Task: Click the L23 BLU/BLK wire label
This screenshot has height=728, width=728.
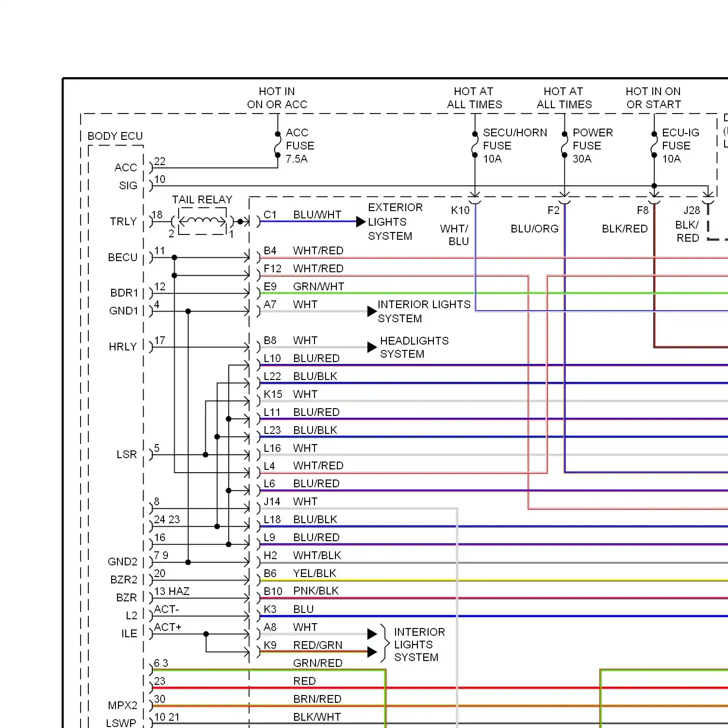Action: [300, 430]
